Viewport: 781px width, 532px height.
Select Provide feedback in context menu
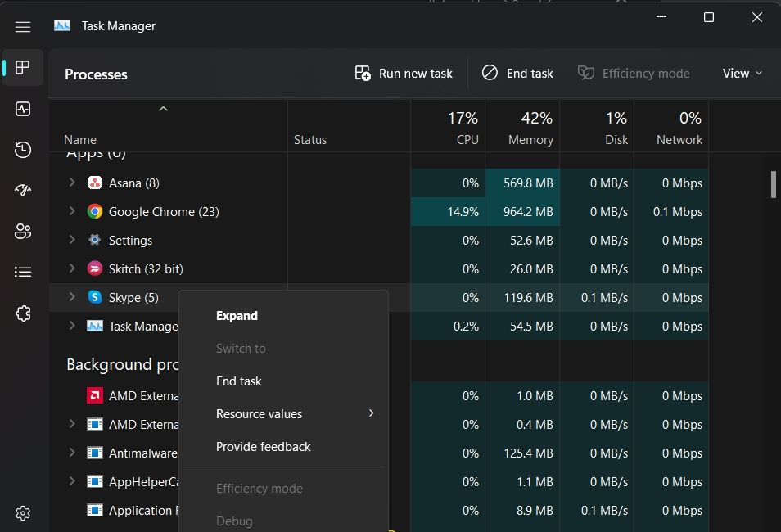[264, 447]
